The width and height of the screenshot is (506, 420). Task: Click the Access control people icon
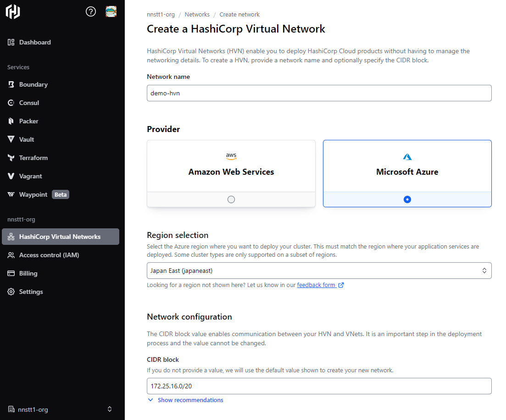[11, 255]
